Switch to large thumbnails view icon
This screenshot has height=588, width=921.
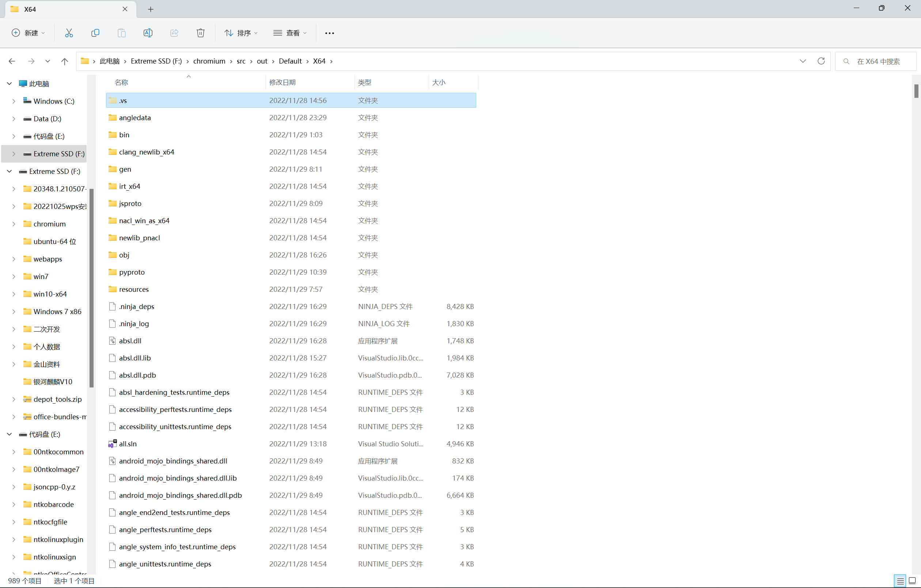pos(912,581)
